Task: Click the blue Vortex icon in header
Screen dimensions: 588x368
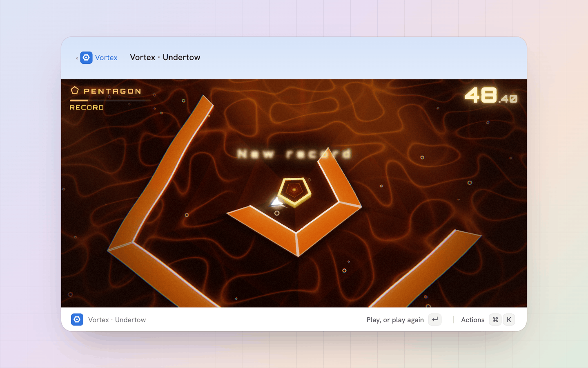Action: 86,58
